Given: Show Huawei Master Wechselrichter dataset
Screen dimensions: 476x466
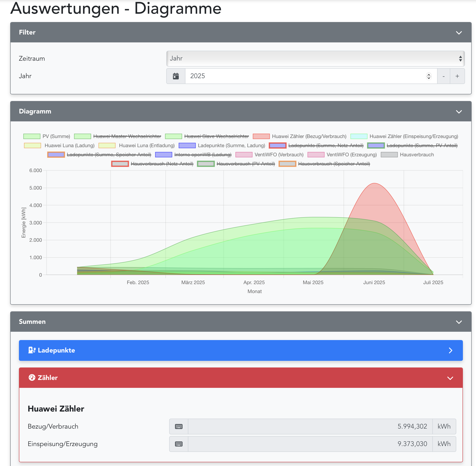Looking at the screenshot, I should pyautogui.click(x=127, y=136).
